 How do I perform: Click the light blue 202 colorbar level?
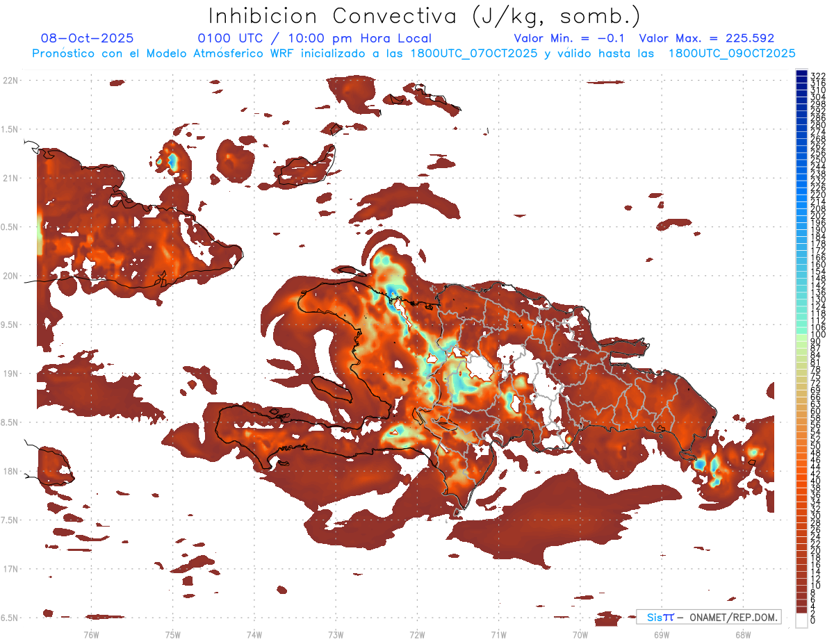[x=801, y=215]
